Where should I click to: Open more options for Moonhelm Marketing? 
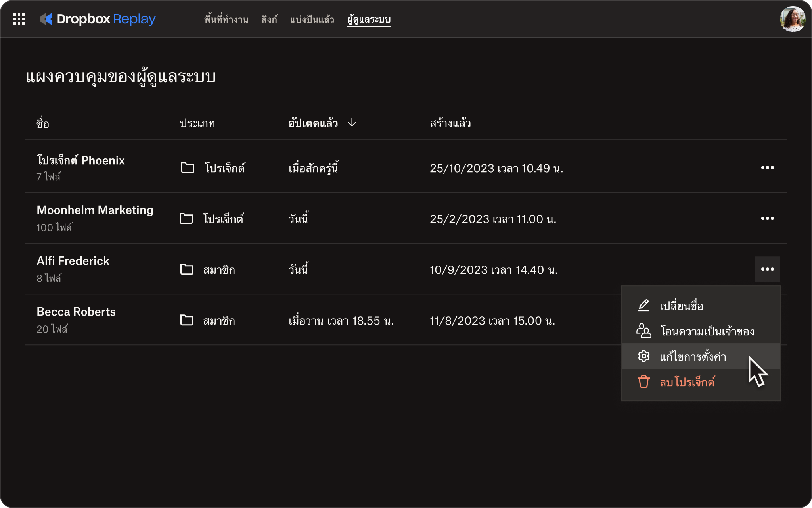768,218
